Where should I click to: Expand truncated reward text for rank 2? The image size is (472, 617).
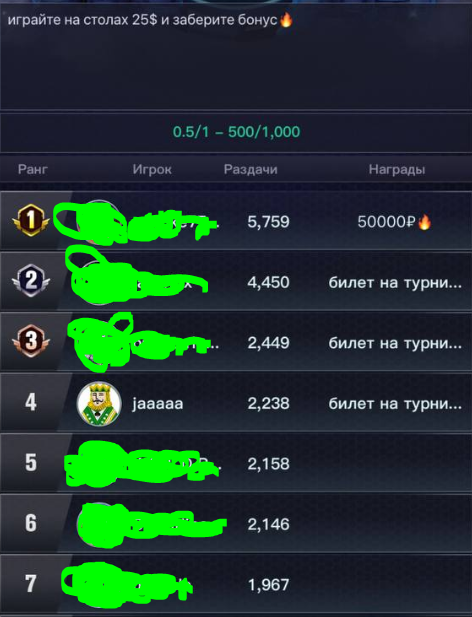point(395,283)
